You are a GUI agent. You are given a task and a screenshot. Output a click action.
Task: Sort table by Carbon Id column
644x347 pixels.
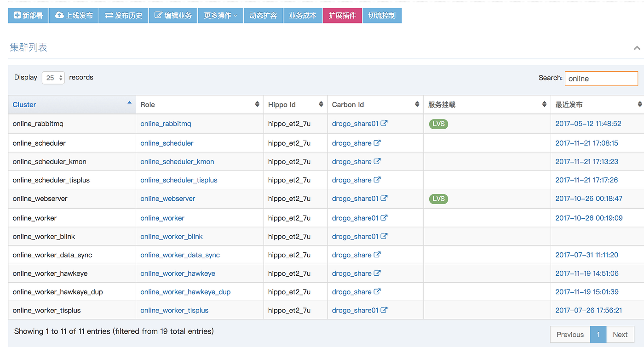click(x=375, y=104)
